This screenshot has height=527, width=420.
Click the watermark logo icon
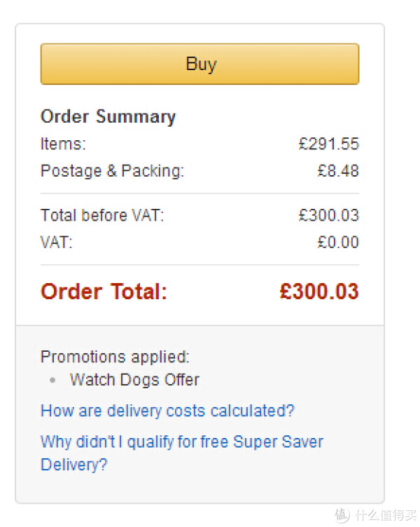point(342,515)
